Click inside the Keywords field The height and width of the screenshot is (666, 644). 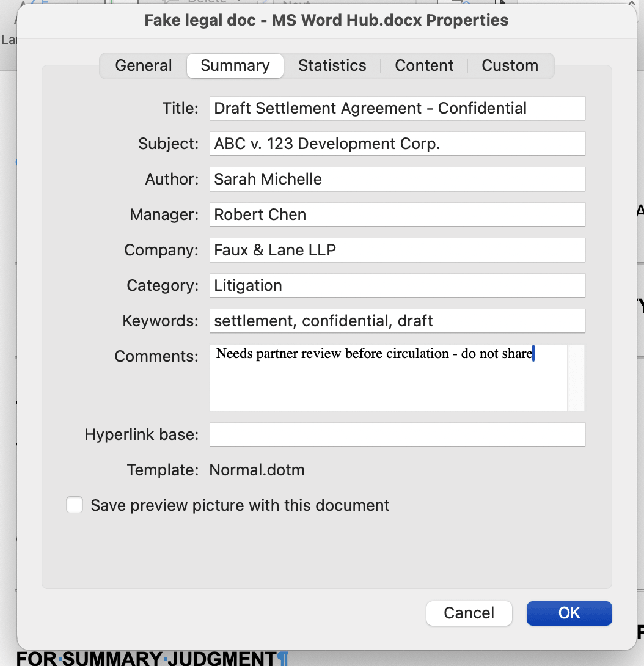coord(397,321)
